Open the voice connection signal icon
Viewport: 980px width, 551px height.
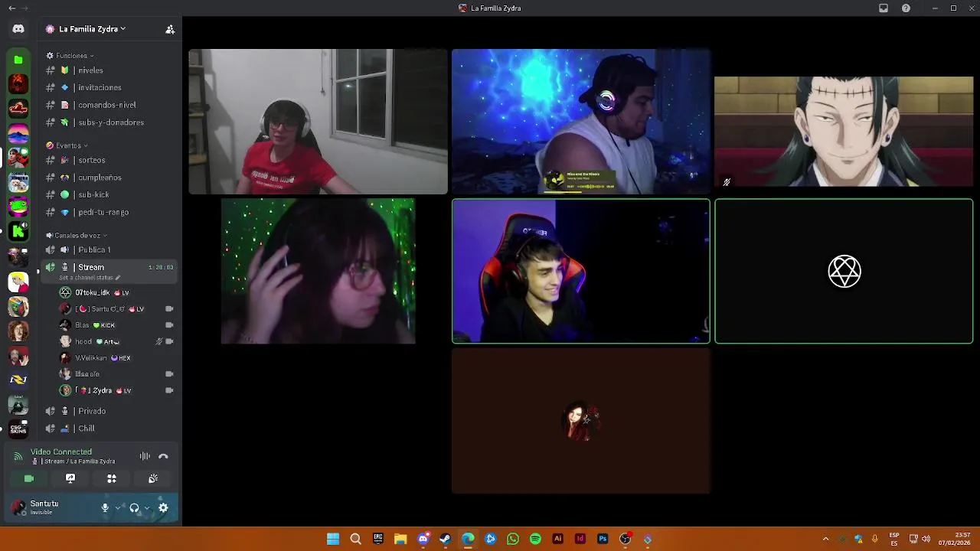coord(18,456)
